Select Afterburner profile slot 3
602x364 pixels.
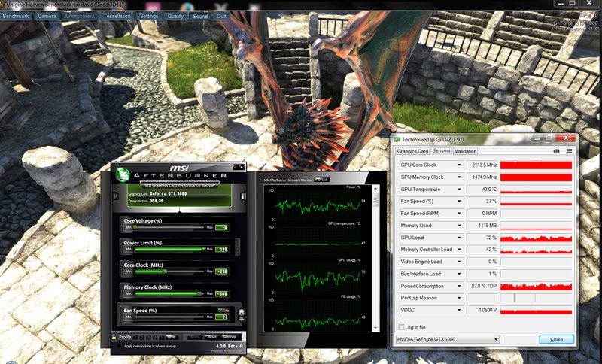148,337
